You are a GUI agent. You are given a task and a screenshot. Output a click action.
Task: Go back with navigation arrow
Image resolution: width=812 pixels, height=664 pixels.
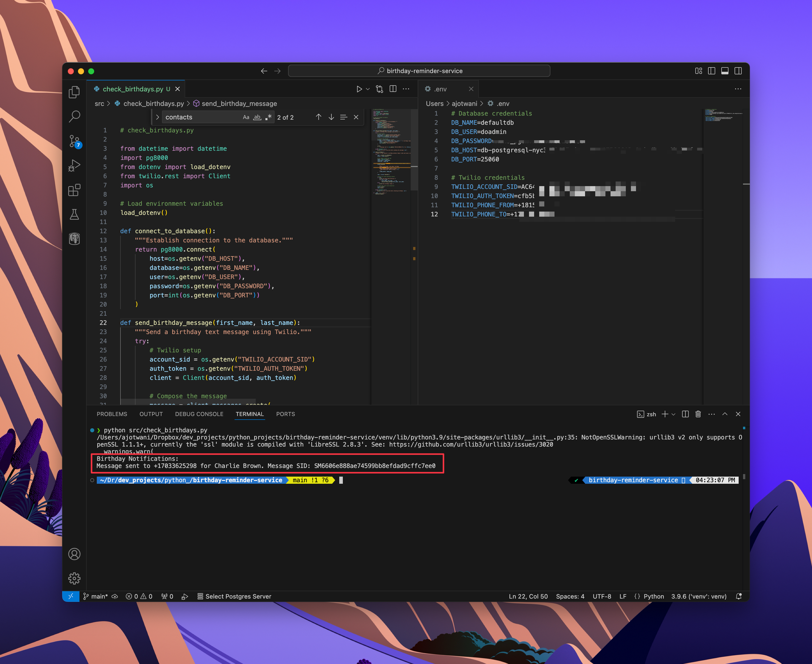click(264, 71)
